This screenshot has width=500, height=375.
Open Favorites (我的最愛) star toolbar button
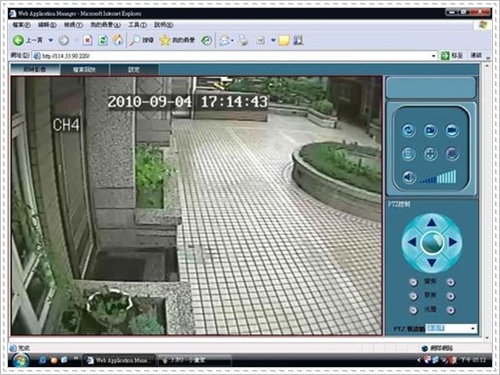tap(177, 40)
